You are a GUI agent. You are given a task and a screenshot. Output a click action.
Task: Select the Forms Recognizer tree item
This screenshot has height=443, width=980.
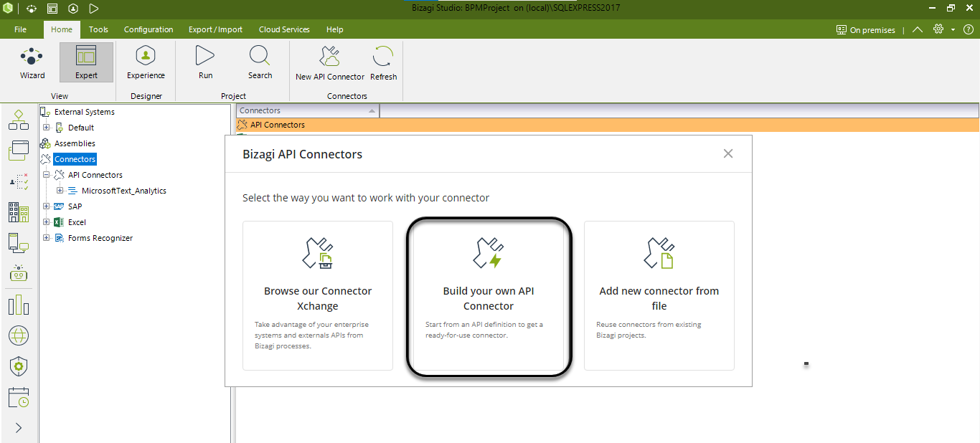100,238
